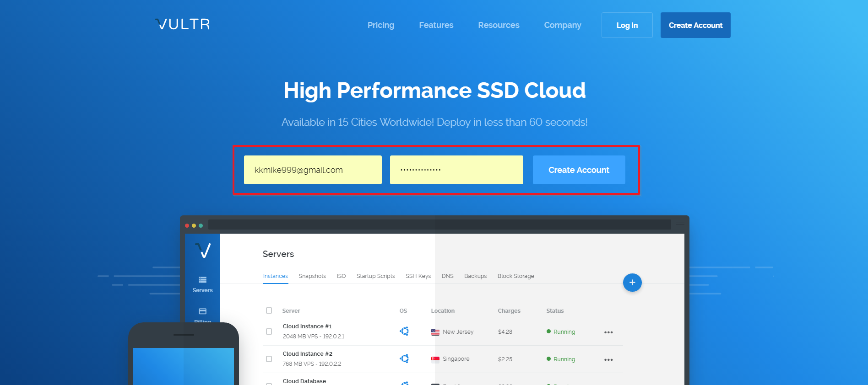This screenshot has width=868, height=385.
Task: Open the Resources menu item
Action: coord(499,25)
